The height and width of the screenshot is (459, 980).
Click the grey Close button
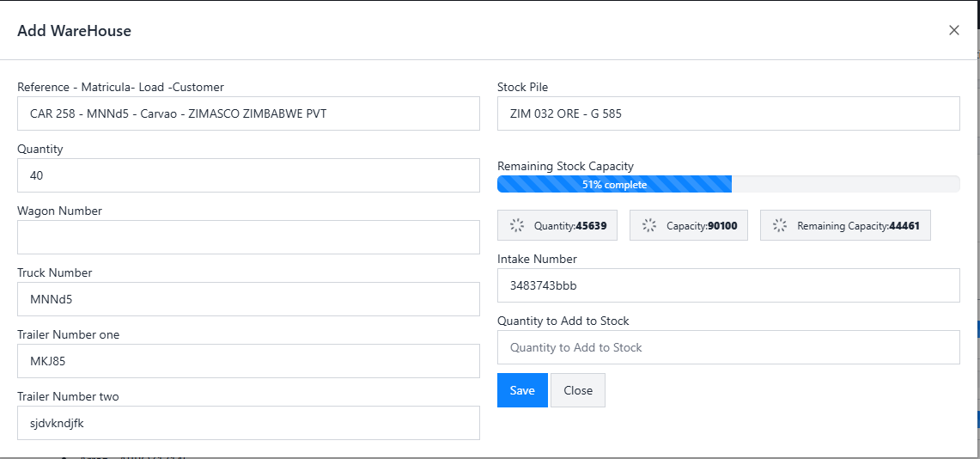pyautogui.click(x=577, y=390)
